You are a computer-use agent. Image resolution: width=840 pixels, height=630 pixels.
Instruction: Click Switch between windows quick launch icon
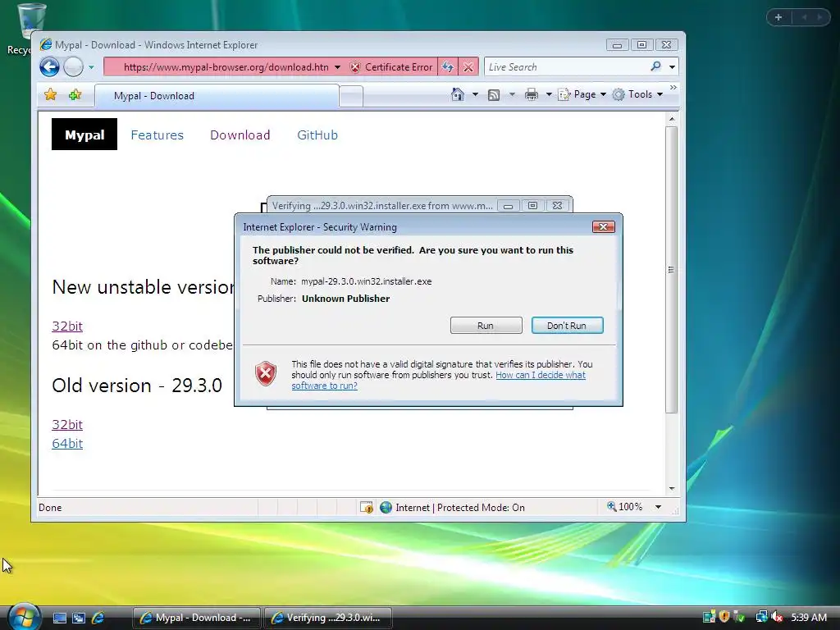coord(79,618)
